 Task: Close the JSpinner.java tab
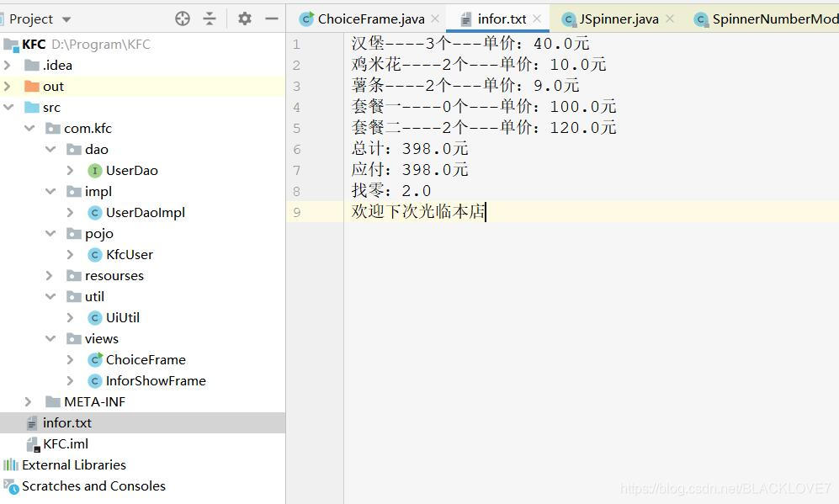[669, 19]
